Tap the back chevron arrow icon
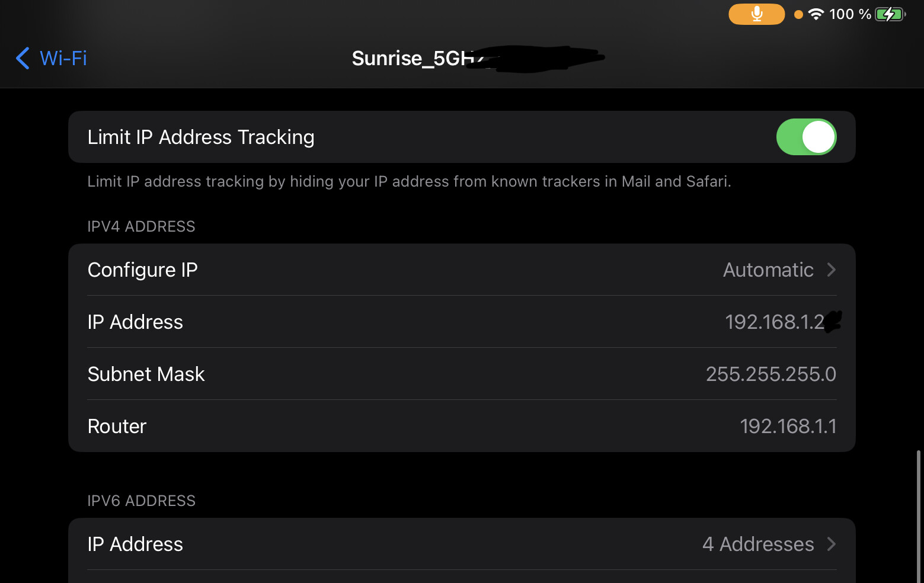Image resolution: width=924 pixels, height=583 pixels. point(23,58)
